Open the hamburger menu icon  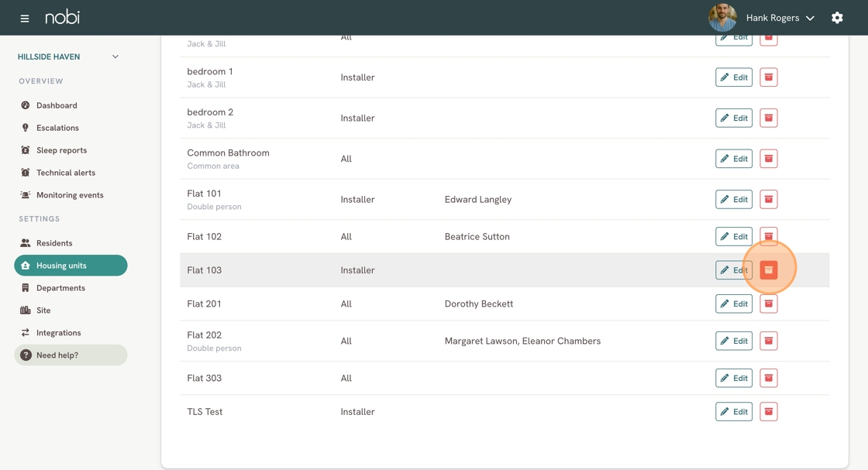25,18
